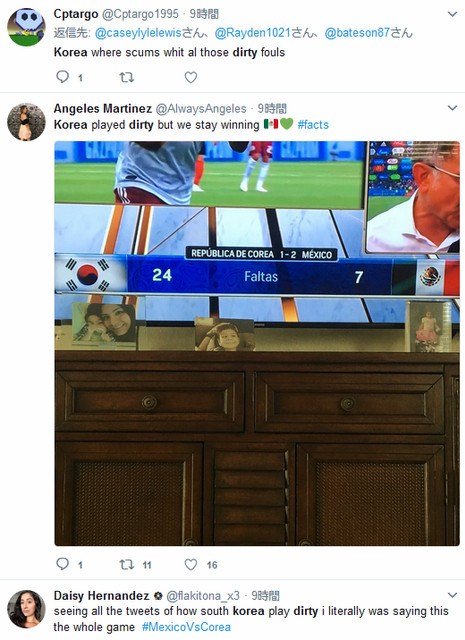Visit @caseylylelewis mention link
The height and width of the screenshot is (640, 465).
click(x=138, y=33)
